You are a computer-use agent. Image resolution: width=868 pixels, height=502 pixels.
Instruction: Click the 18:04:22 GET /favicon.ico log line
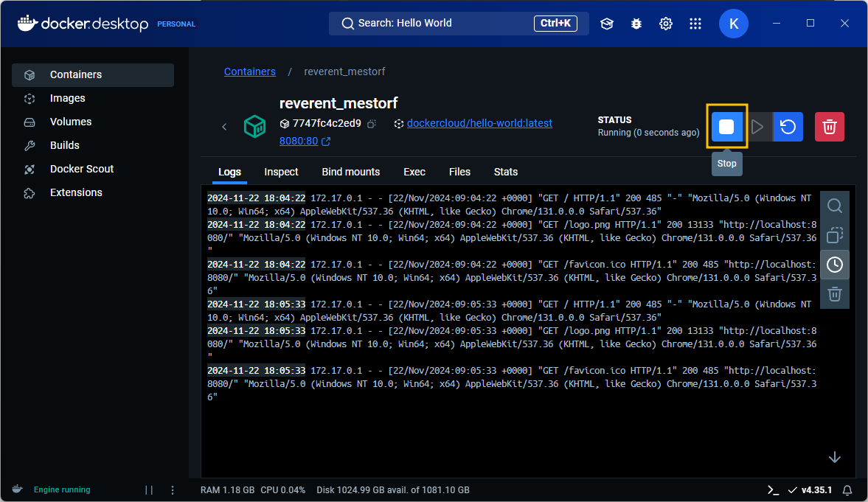point(512,278)
